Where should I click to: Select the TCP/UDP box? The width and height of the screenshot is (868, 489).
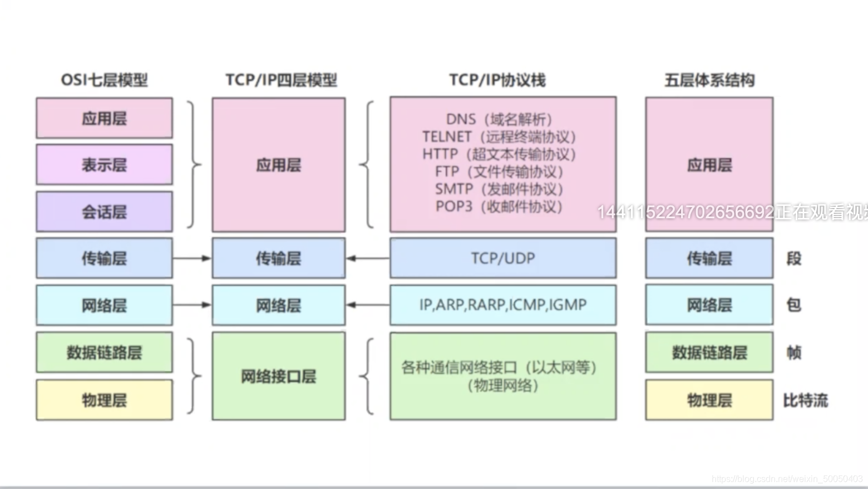tap(503, 258)
